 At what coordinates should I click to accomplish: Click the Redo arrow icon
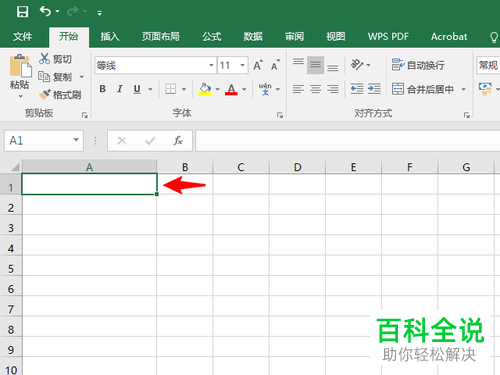(73, 12)
